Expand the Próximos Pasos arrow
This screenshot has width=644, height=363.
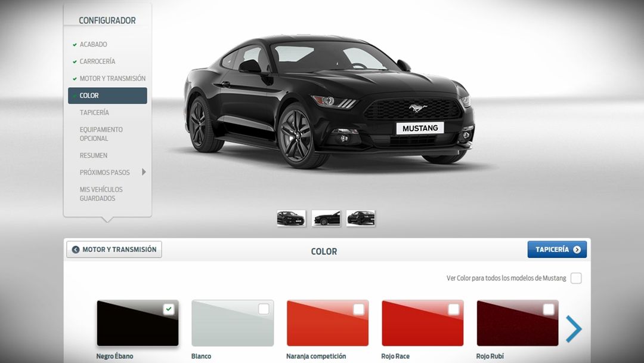click(144, 172)
